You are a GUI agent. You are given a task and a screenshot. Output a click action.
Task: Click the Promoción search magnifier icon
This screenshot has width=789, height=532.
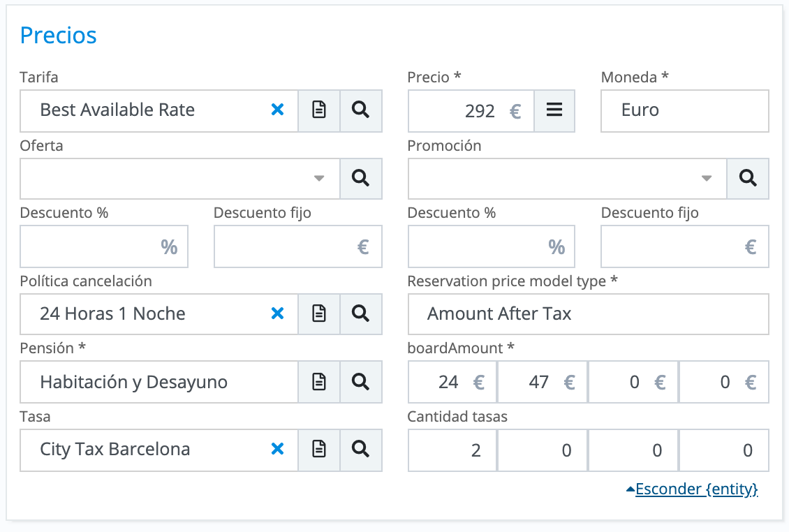(x=748, y=178)
